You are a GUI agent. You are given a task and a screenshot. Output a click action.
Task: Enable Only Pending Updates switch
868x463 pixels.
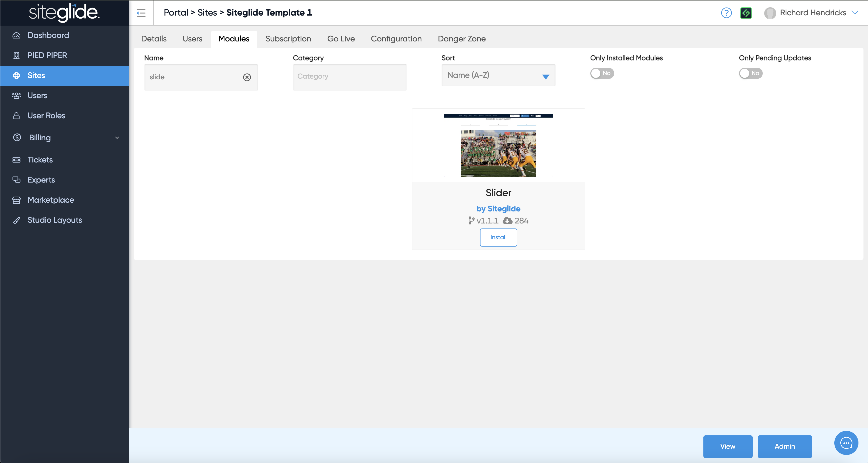click(750, 73)
